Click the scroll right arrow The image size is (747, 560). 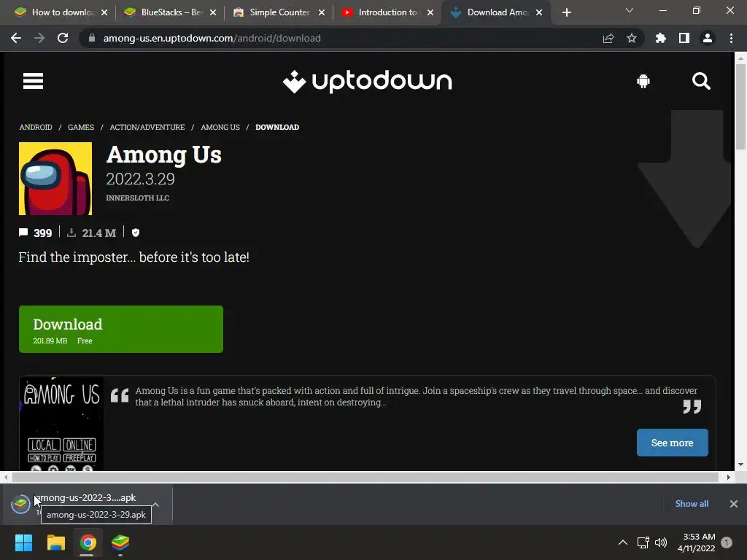click(x=729, y=477)
